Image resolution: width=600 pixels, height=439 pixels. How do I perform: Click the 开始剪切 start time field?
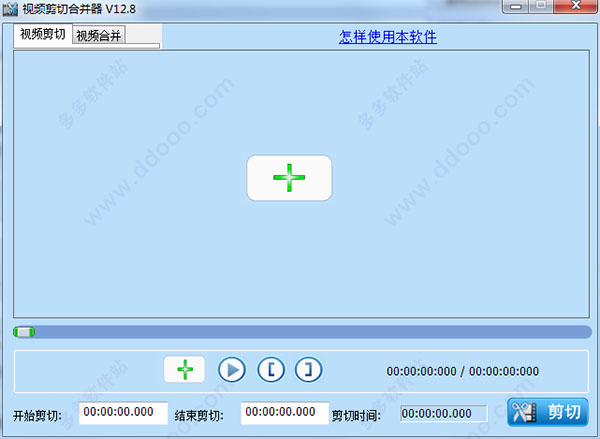(123, 413)
